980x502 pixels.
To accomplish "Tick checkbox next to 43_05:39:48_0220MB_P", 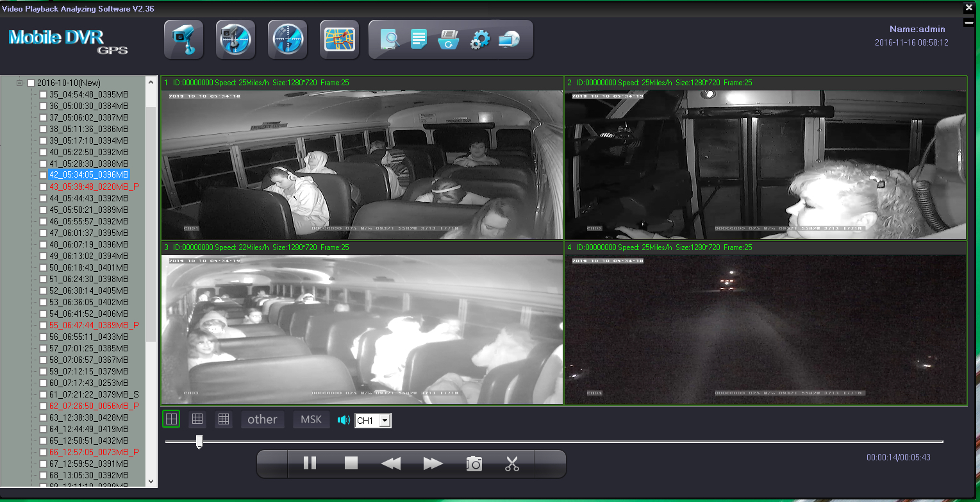I will 43,187.
